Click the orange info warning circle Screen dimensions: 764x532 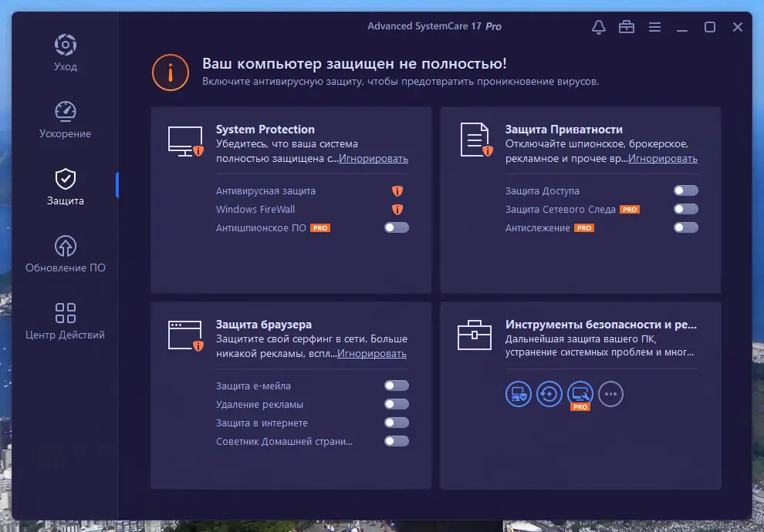coord(171,72)
